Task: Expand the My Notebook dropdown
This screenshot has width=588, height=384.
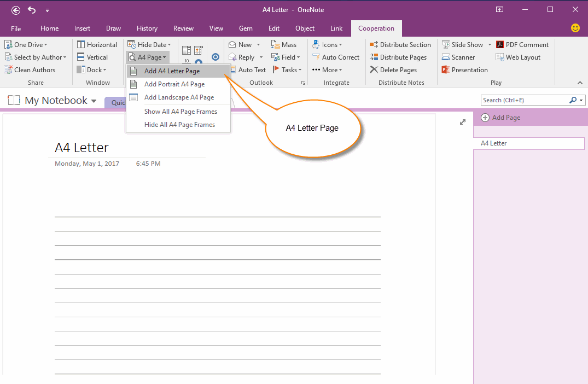Action: pos(94,101)
